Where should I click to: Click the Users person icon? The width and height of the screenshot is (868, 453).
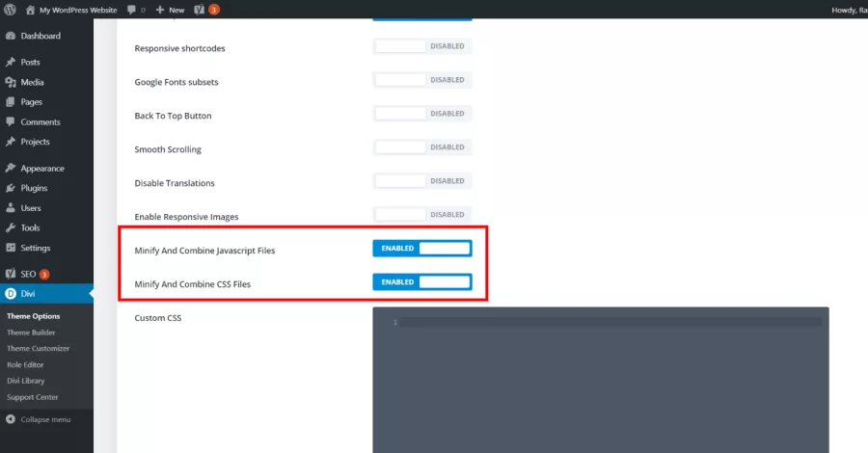click(x=11, y=208)
